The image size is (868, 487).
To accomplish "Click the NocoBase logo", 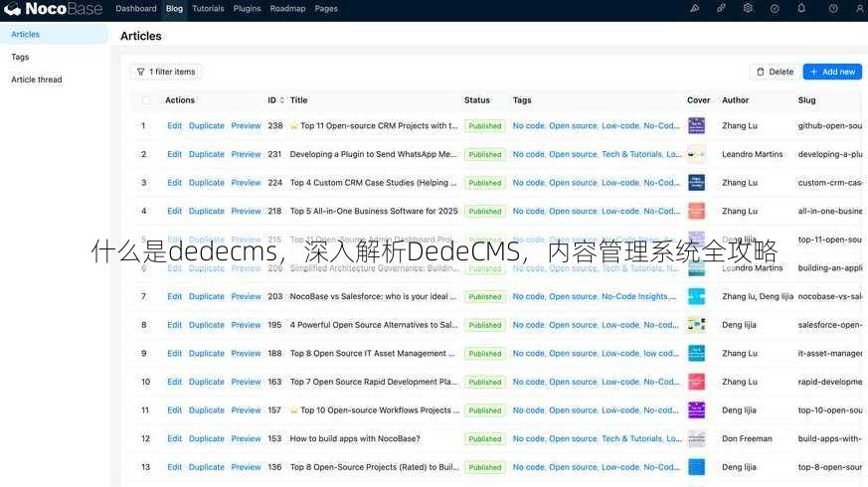I will tap(53, 8).
